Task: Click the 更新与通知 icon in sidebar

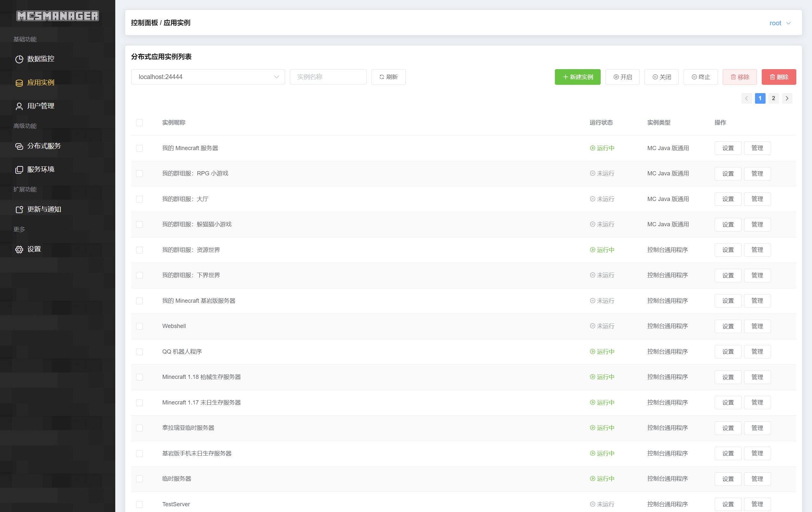Action: pyautogui.click(x=19, y=210)
